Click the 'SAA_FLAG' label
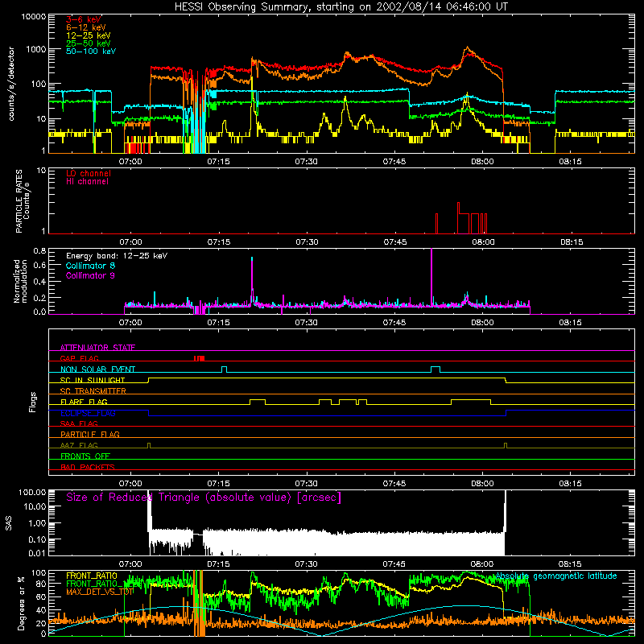This screenshot has width=644, height=644. [79, 423]
